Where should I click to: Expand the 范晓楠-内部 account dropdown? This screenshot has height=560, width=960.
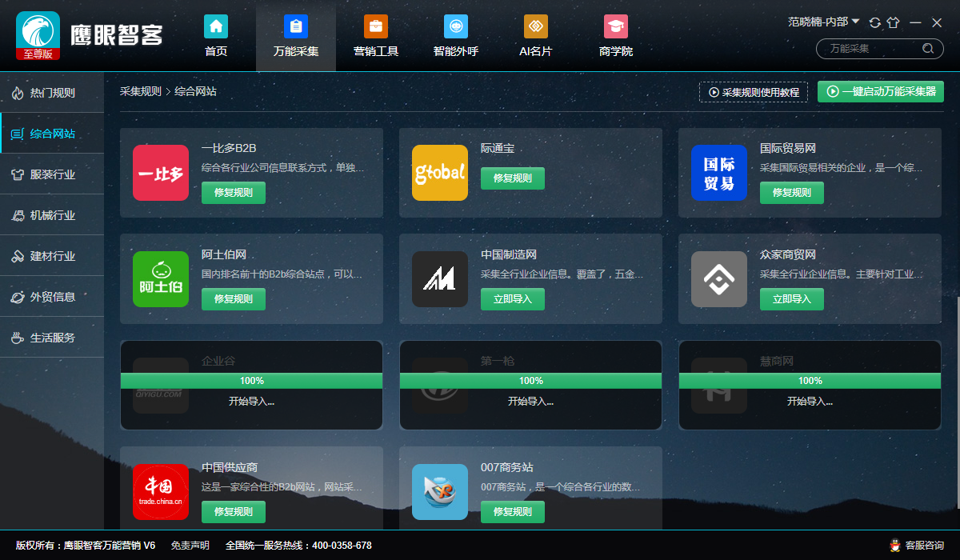point(824,22)
